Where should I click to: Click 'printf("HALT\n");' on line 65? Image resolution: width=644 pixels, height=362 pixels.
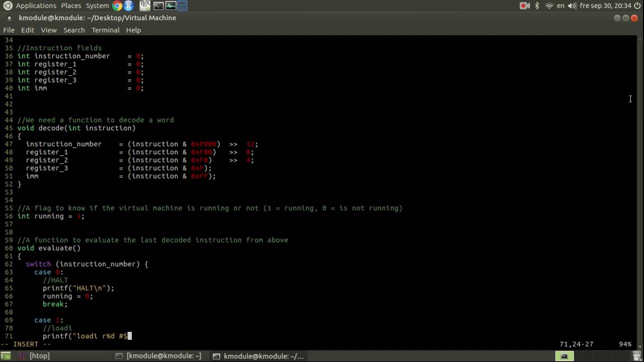pyautogui.click(x=78, y=288)
